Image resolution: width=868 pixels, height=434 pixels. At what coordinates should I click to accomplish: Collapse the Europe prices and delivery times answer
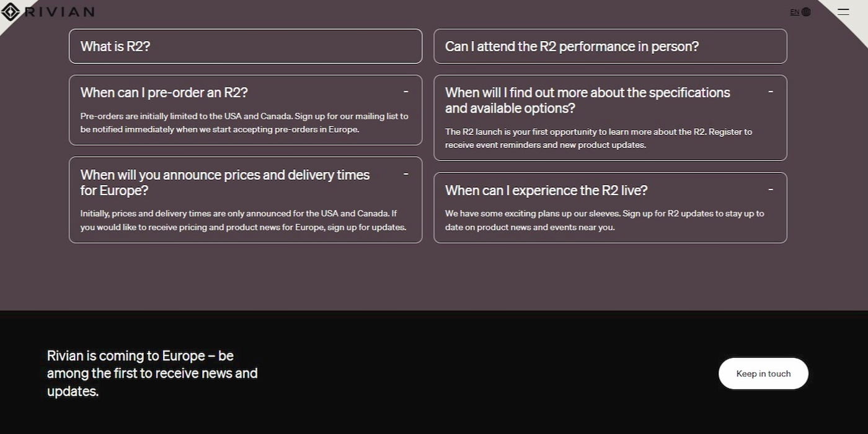(x=224, y=182)
